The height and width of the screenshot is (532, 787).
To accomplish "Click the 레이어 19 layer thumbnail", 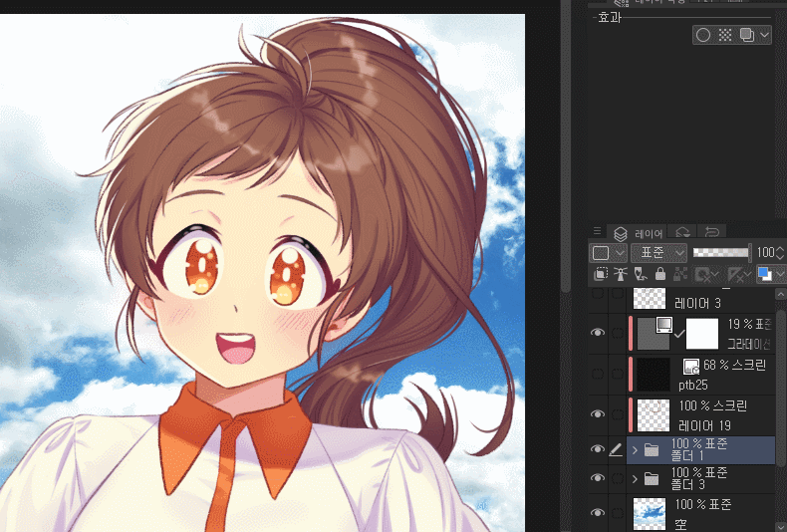I will [653, 415].
